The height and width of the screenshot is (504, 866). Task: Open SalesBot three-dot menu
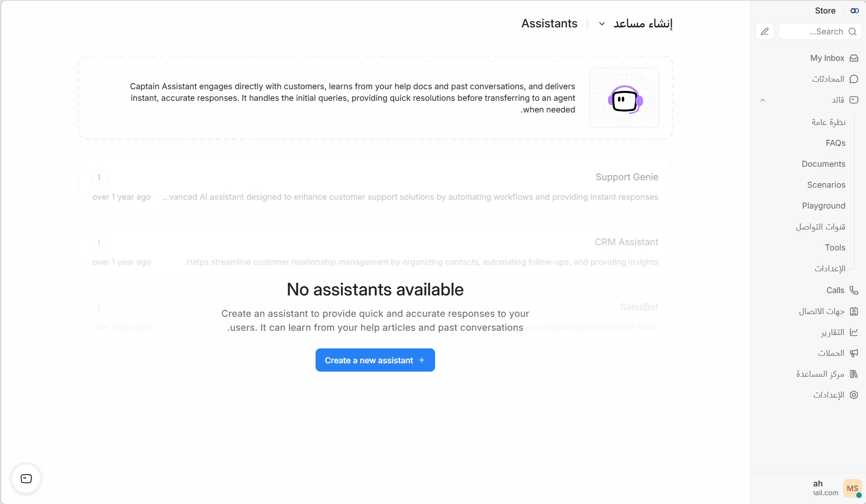point(99,307)
